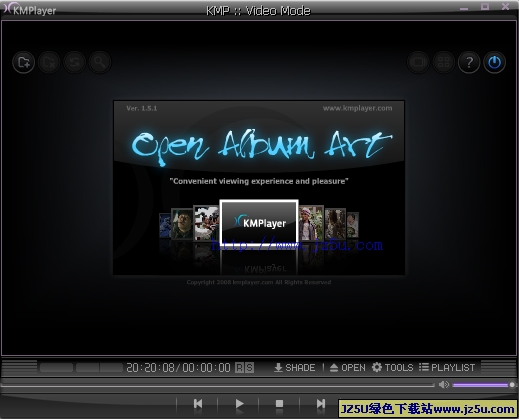Click the refresh album icon
This screenshot has width=519, height=419.
[x=74, y=62]
